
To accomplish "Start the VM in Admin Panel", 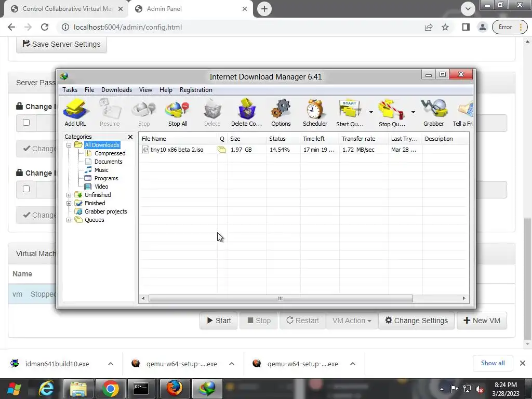I will pos(219,321).
